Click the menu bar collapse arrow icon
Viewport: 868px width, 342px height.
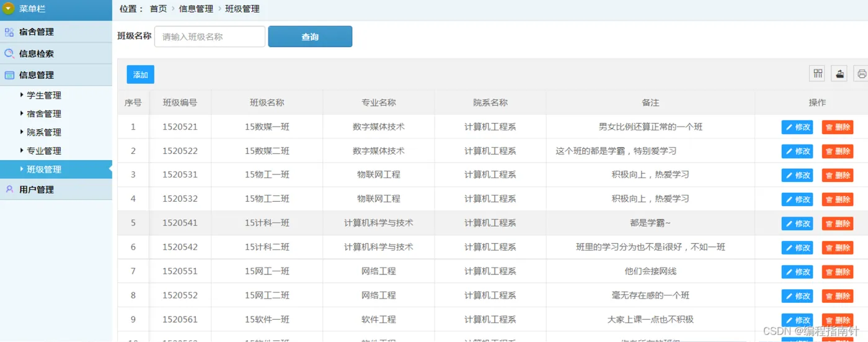click(8, 9)
